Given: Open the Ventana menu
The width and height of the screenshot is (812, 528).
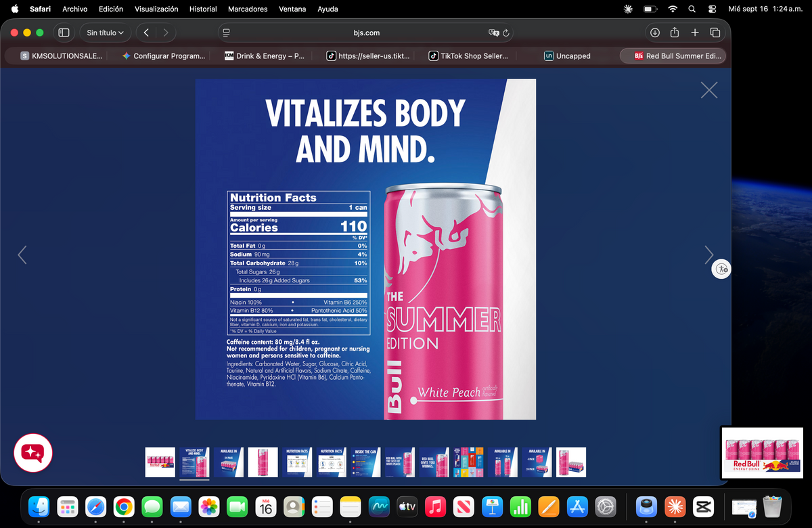Looking at the screenshot, I should tap(292, 9).
